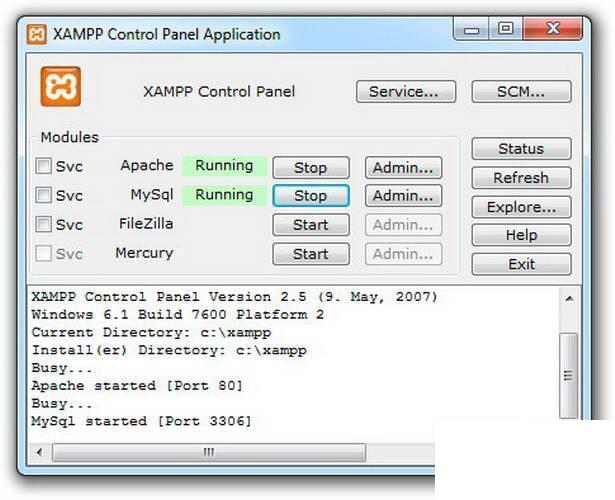Click log line 'Apache started [Port 80]'
This screenshot has height=500, width=615.
point(137,385)
